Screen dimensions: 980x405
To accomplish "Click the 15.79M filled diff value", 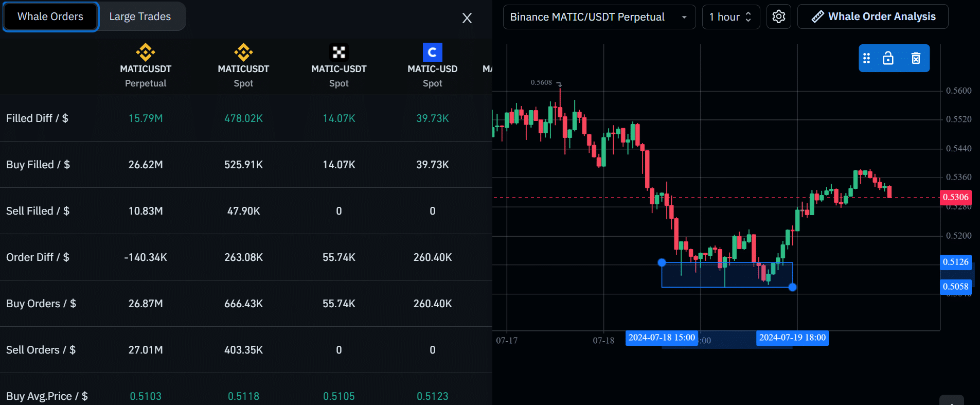I will tap(146, 118).
